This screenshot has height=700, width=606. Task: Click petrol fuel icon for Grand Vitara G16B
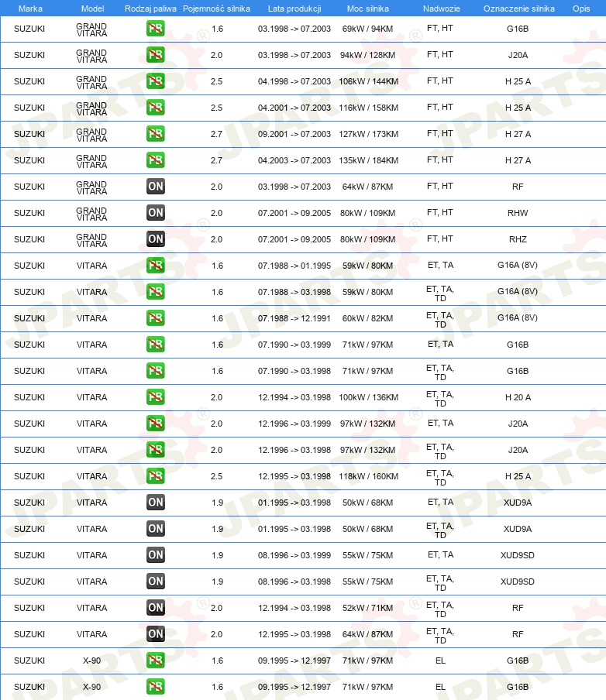point(156,29)
